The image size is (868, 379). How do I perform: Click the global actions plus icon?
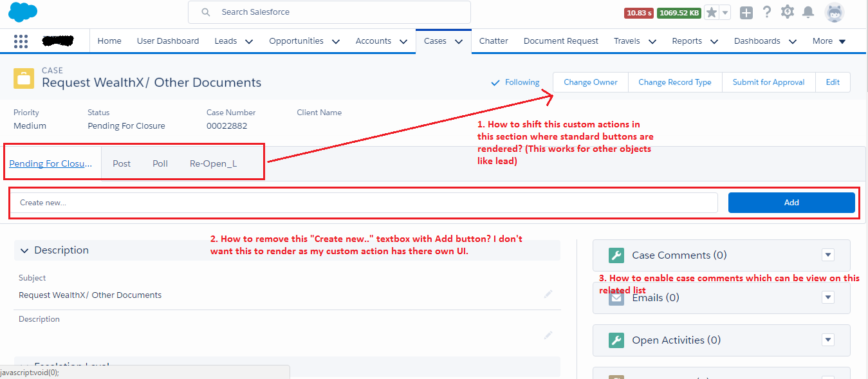click(x=746, y=12)
